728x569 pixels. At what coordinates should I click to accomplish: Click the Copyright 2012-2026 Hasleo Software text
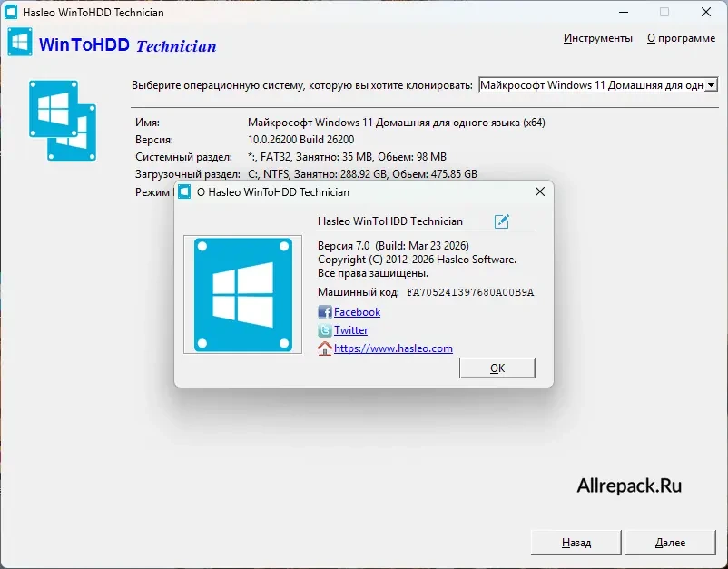pos(417,260)
